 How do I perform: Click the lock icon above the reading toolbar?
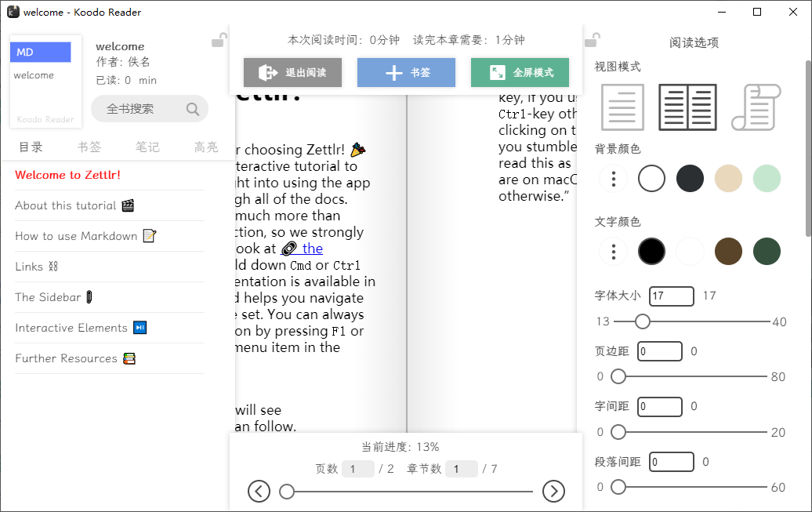pos(219,38)
